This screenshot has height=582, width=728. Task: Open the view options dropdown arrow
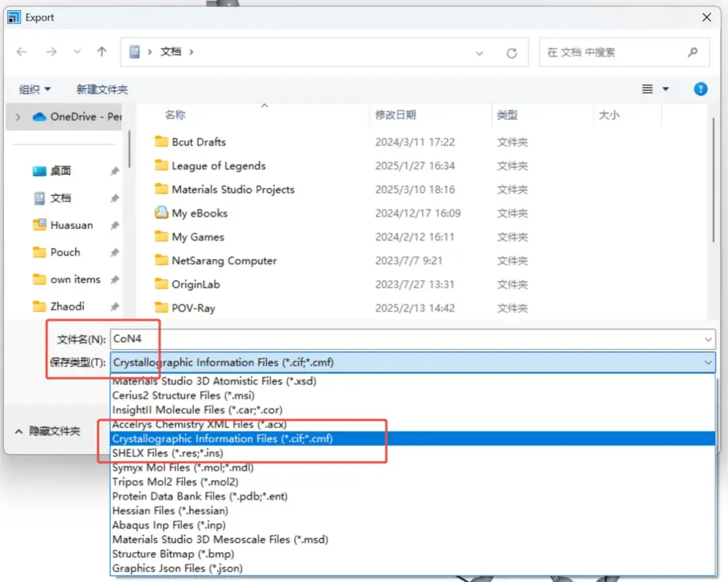pos(664,89)
